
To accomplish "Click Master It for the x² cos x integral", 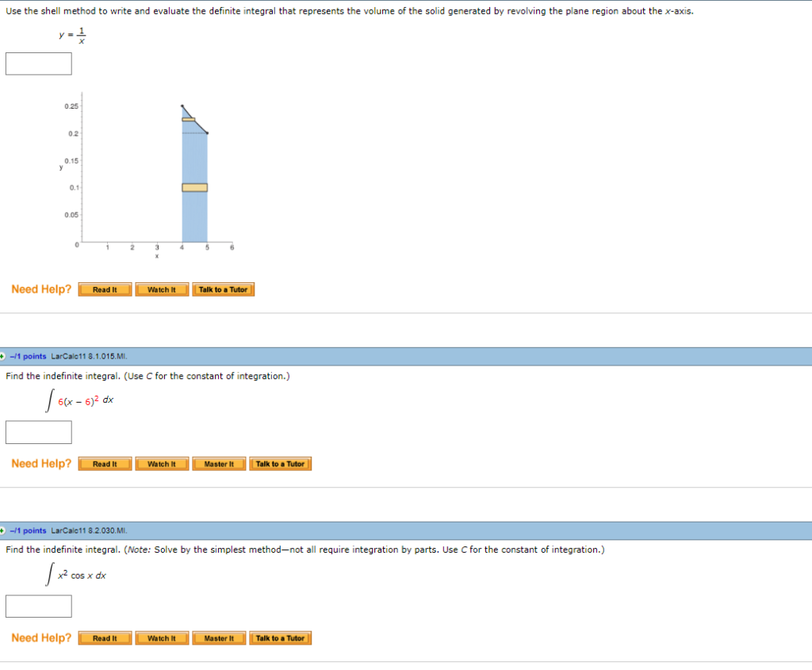I will pyautogui.click(x=218, y=637).
